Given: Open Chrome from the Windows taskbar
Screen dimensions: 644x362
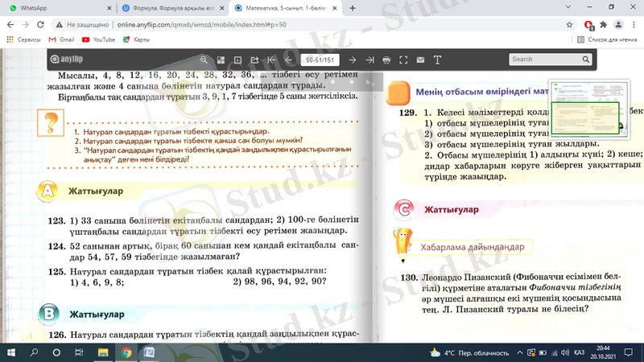Looking at the screenshot, I should point(126,352).
